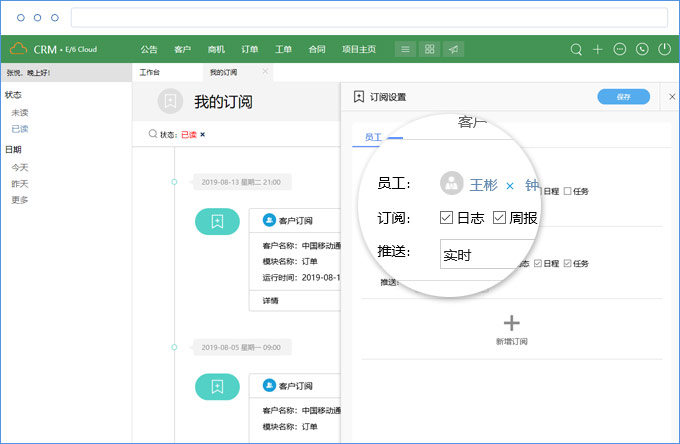
Task: Toggle the 日志 subscription checkbox
Action: pos(447,218)
